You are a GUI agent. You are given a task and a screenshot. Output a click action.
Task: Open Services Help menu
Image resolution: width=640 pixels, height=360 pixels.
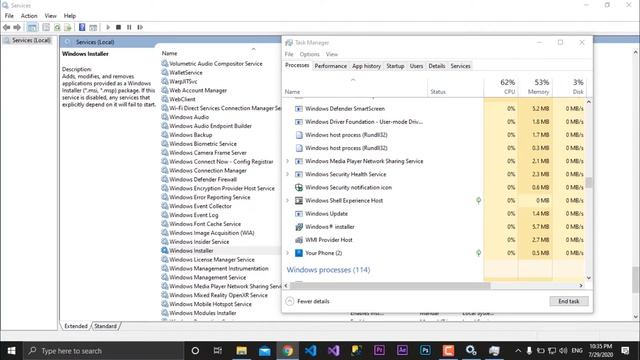[x=70, y=16]
